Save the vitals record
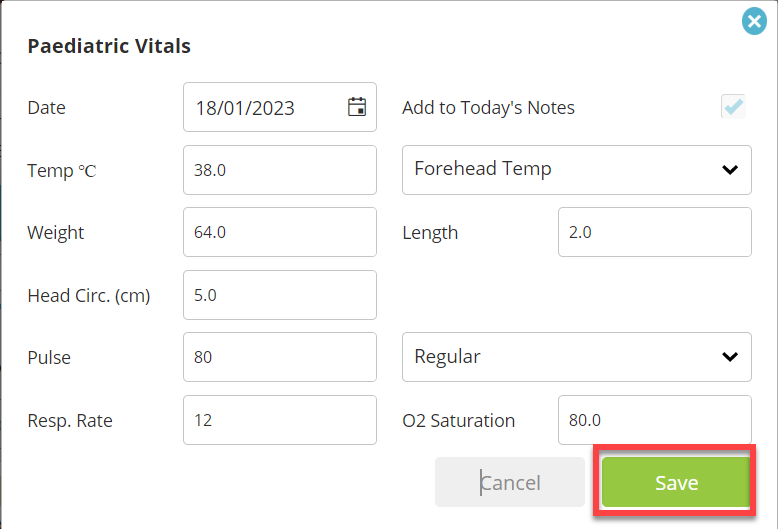Image resolution: width=778 pixels, height=529 pixels. click(676, 482)
